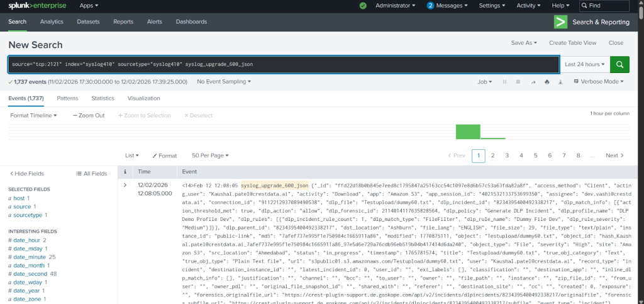
Task: Click the date_wday interesting field
Action: 28,283
